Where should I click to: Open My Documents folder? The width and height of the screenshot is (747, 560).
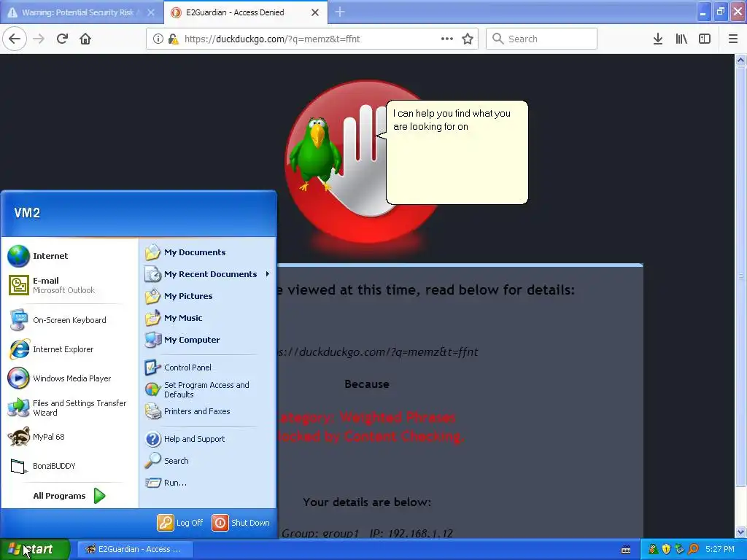(208, 252)
